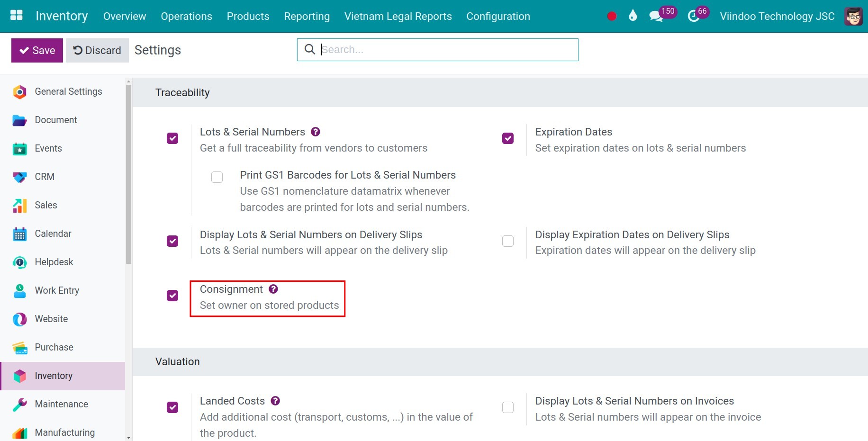Click the Manufacturing app icon

(19, 432)
